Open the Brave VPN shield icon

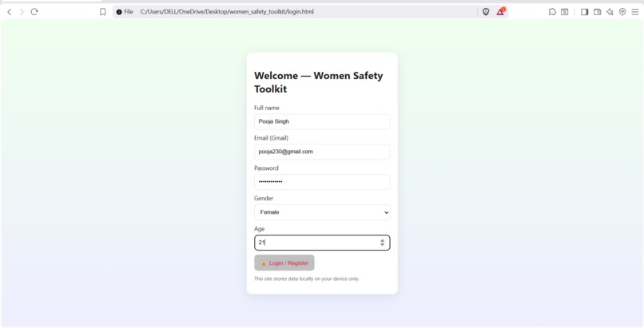pos(622,12)
